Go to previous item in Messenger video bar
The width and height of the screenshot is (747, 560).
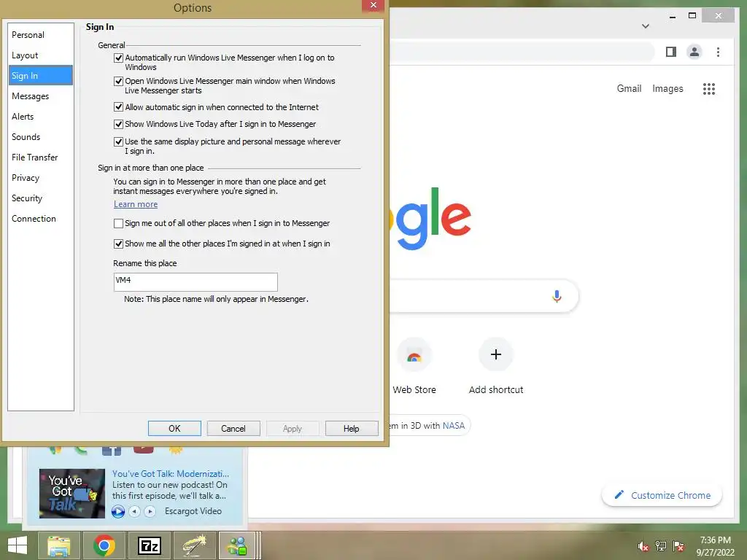pos(135,511)
